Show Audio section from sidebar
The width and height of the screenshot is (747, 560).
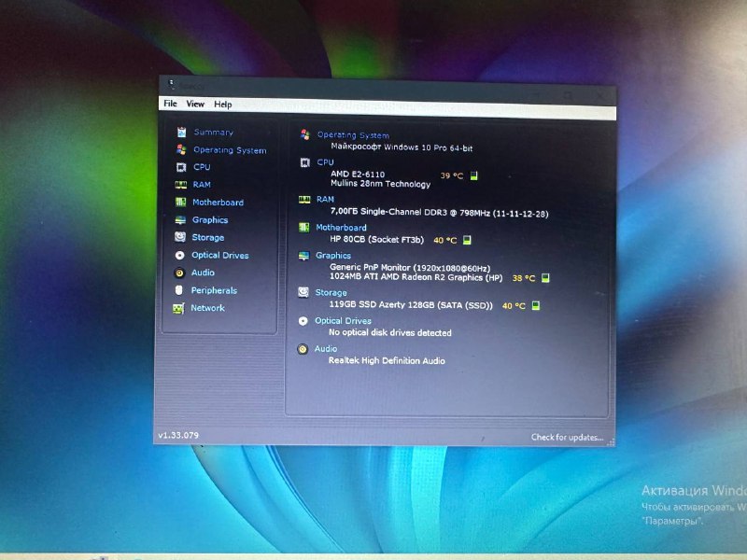click(x=203, y=273)
